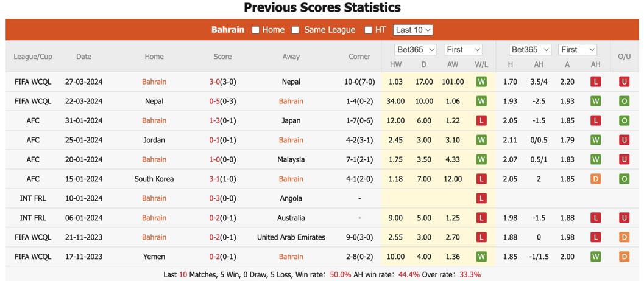Tick the Same League checkbox

coord(295,30)
